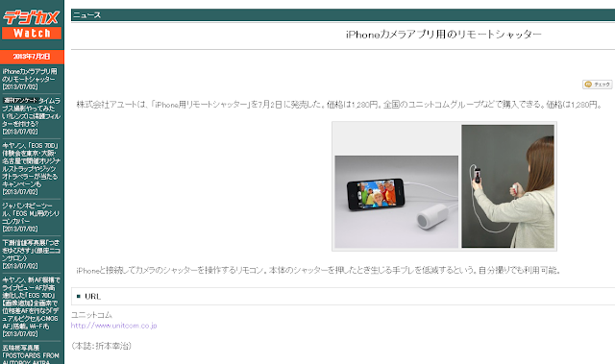Click the author credit 本誌：折本幸治

point(101,346)
